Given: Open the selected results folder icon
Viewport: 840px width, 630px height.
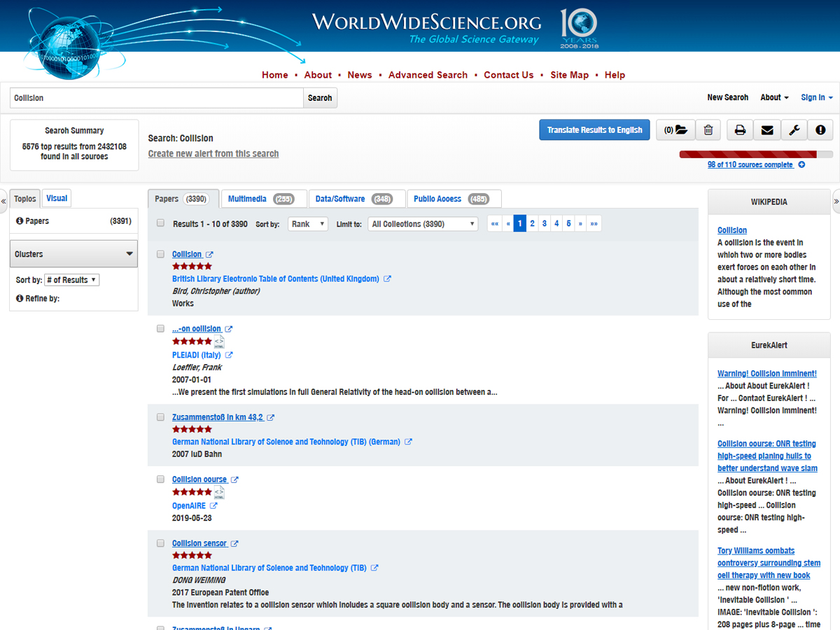Looking at the screenshot, I should click(675, 130).
